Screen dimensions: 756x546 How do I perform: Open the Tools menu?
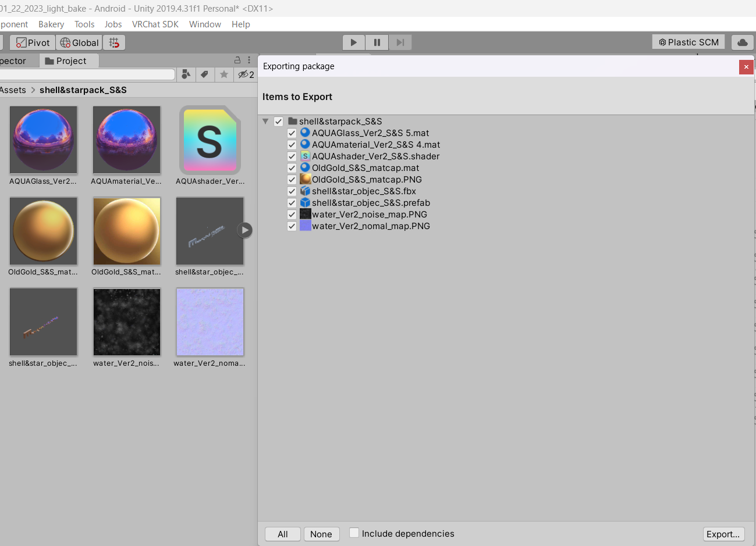coord(84,24)
